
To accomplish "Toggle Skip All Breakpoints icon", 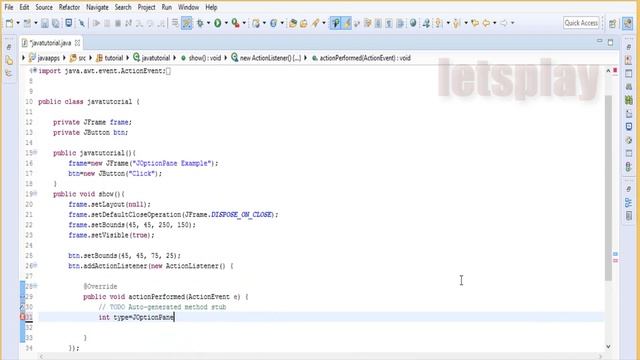I will [81, 23].
